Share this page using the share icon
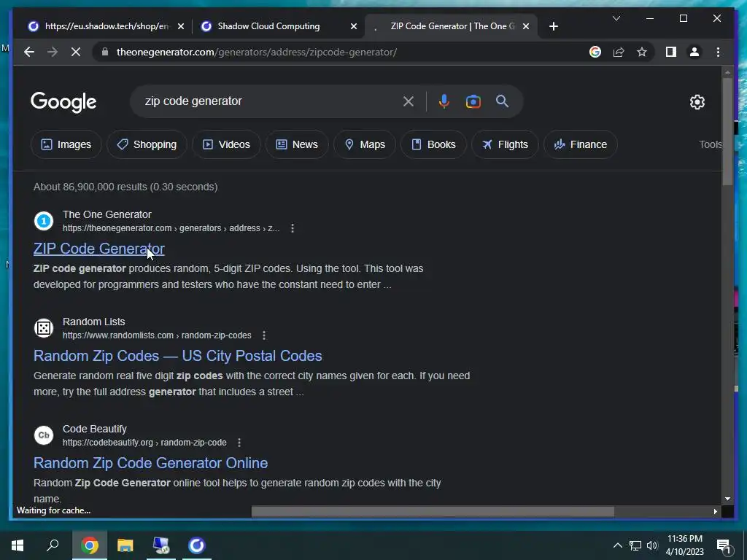 (619, 52)
